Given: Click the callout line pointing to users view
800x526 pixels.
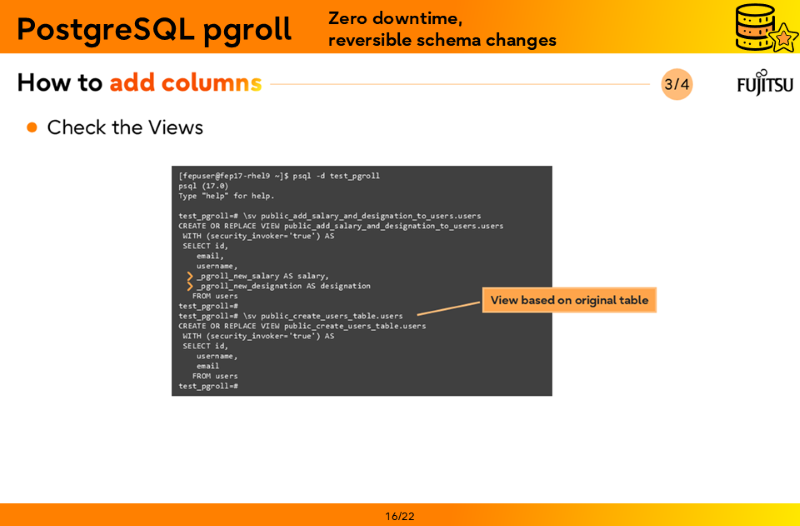Looking at the screenshot, I should click(x=448, y=308).
